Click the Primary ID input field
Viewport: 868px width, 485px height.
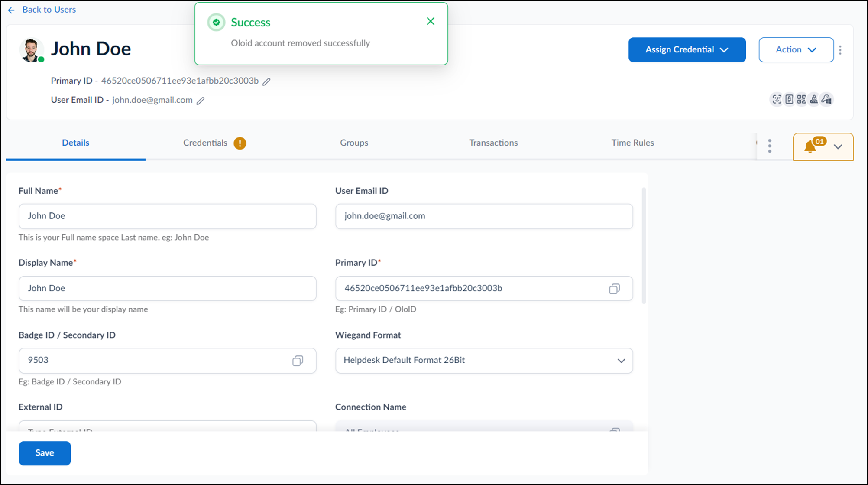coord(484,289)
